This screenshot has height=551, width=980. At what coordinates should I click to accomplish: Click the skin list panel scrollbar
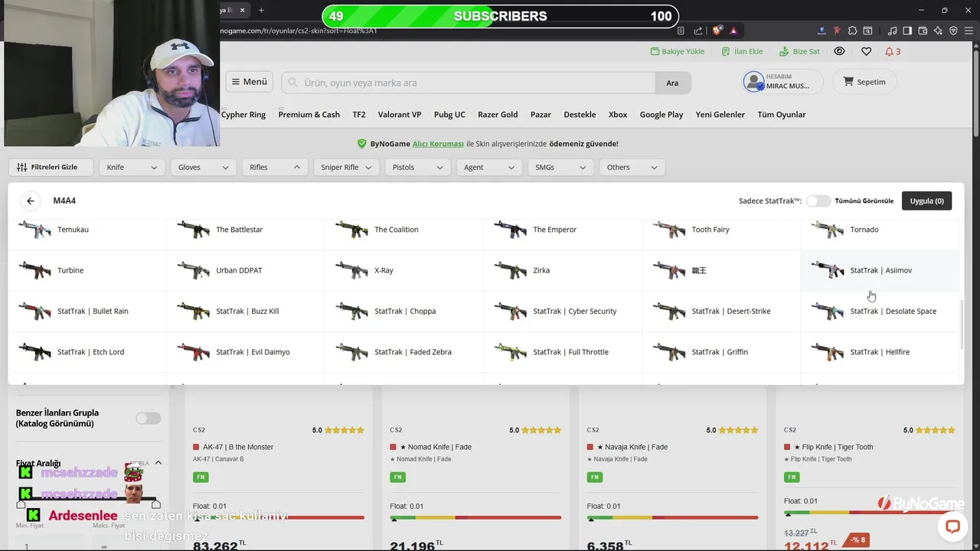coord(961,325)
